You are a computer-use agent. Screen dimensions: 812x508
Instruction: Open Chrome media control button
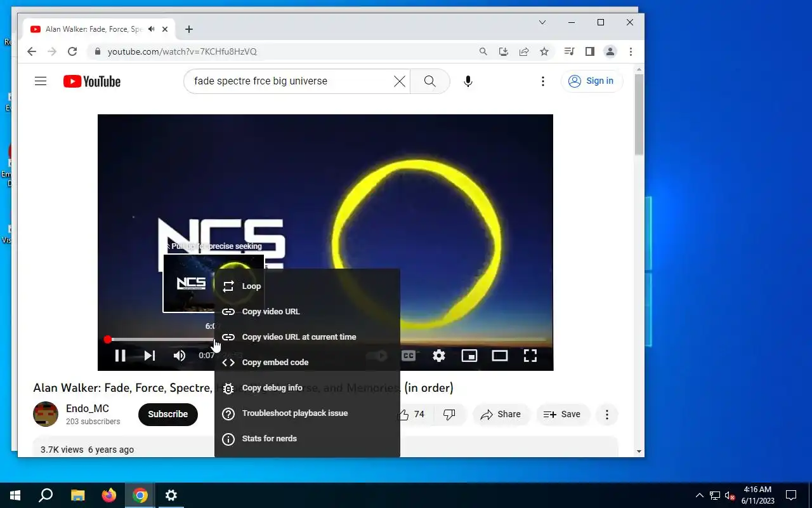point(570,51)
